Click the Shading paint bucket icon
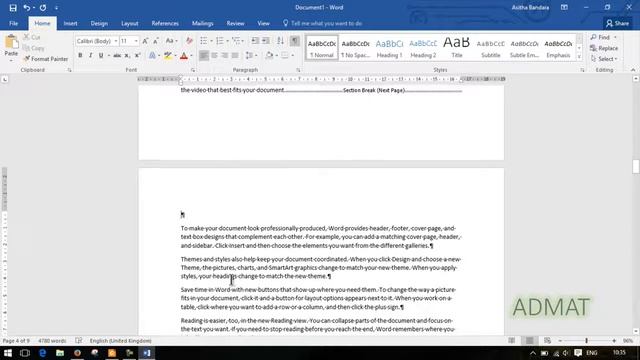 point(269,56)
